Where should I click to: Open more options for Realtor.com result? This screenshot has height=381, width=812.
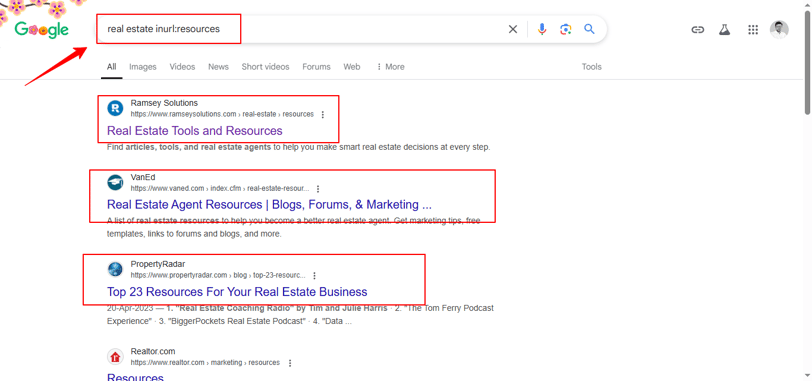coord(289,363)
